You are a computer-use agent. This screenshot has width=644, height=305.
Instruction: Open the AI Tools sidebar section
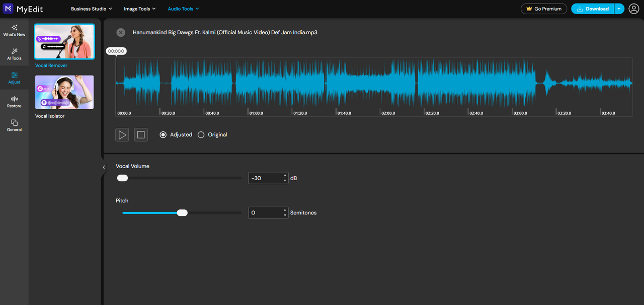(x=14, y=54)
